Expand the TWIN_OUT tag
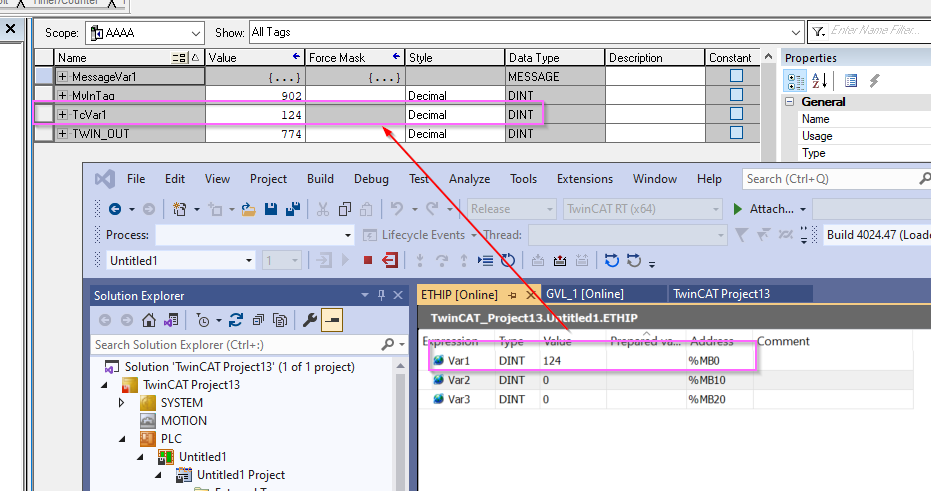The height and width of the screenshot is (491, 931). tap(62, 134)
